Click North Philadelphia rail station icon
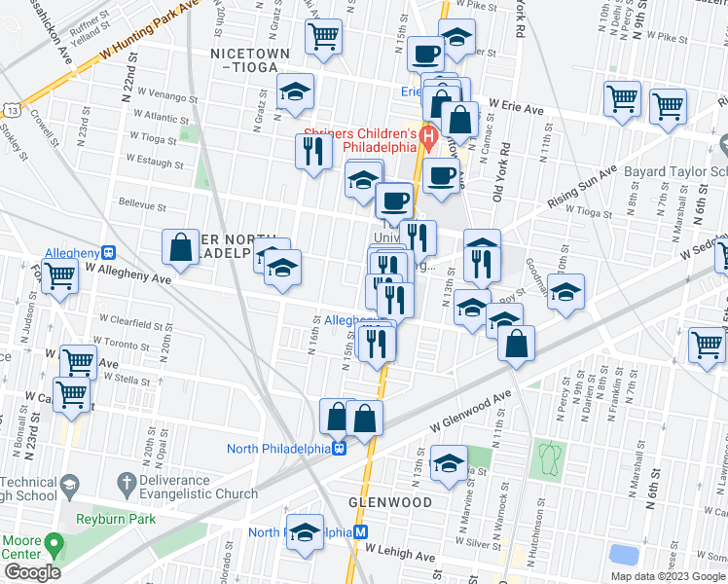728x584 pixels. click(341, 449)
